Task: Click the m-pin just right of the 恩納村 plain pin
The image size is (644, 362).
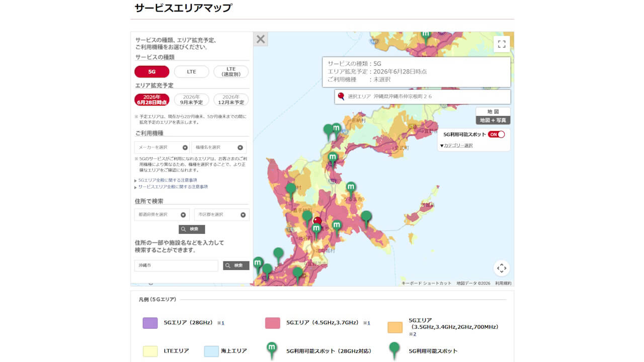Action: pos(336,131)
